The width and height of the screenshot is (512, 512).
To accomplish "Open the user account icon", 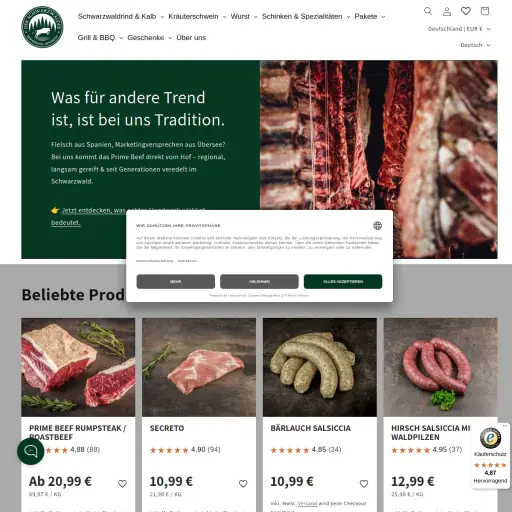I will (x=447, y=11).
